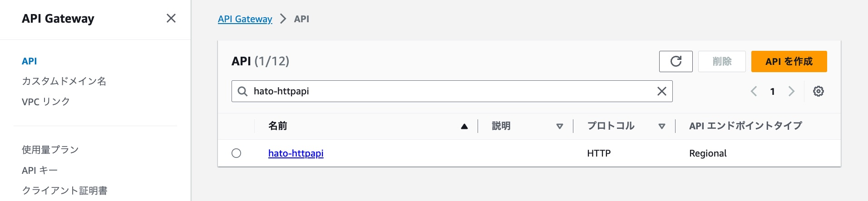Click the API を作成 button

tap(789, 61)
